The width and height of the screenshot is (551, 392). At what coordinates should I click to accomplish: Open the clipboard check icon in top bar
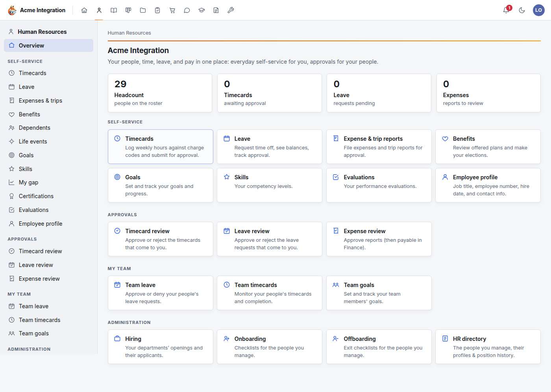(x=157, y=10)
